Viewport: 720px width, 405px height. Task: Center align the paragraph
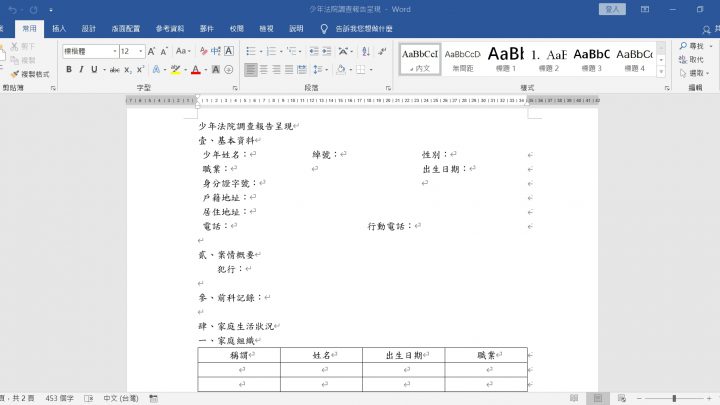point(265,70)
